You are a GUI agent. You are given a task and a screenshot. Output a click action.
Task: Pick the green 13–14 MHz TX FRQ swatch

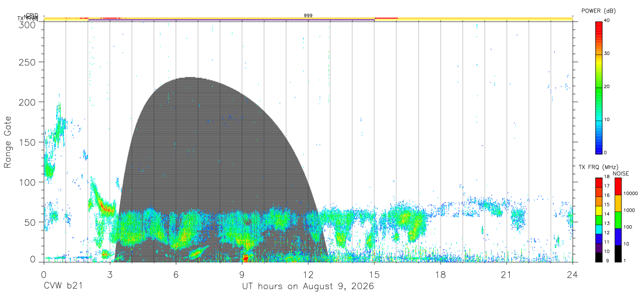coord(598,219)
